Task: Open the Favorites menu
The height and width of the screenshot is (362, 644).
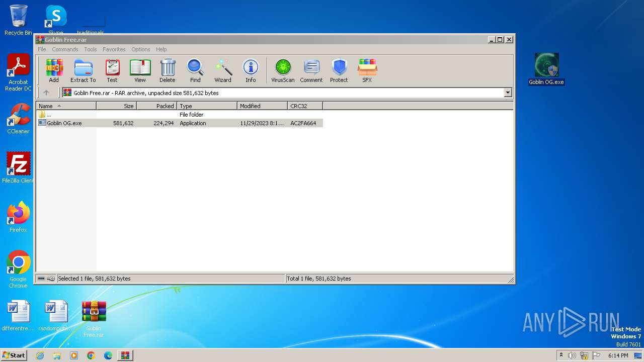Action: [114, 49]
